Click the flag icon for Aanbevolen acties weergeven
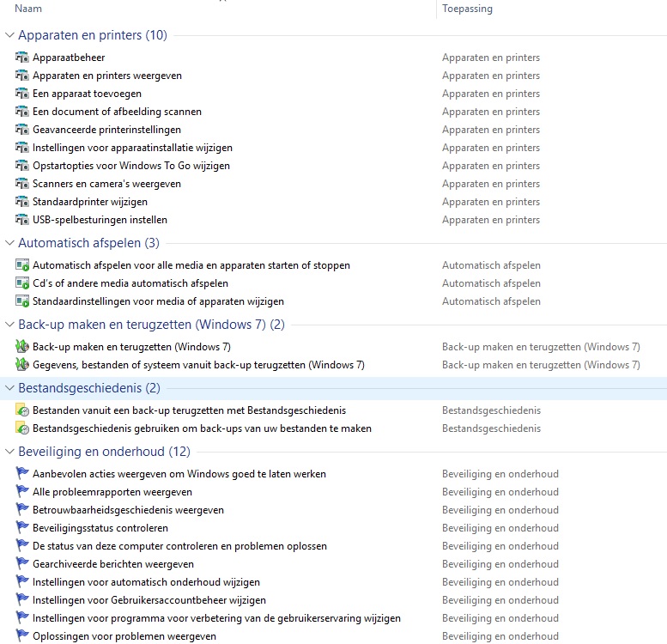The height and width of the screenshot is (644, 667). [x=22, y=473]
